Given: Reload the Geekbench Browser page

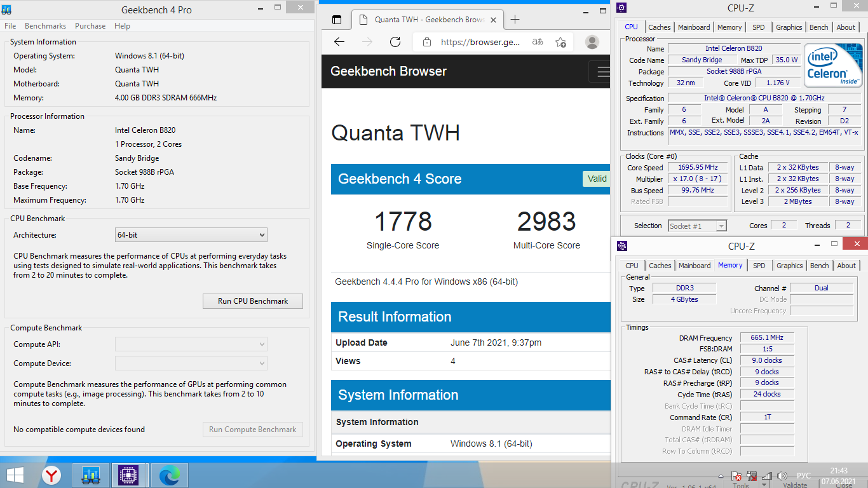Looking at the screenshot, I should 395,42.
